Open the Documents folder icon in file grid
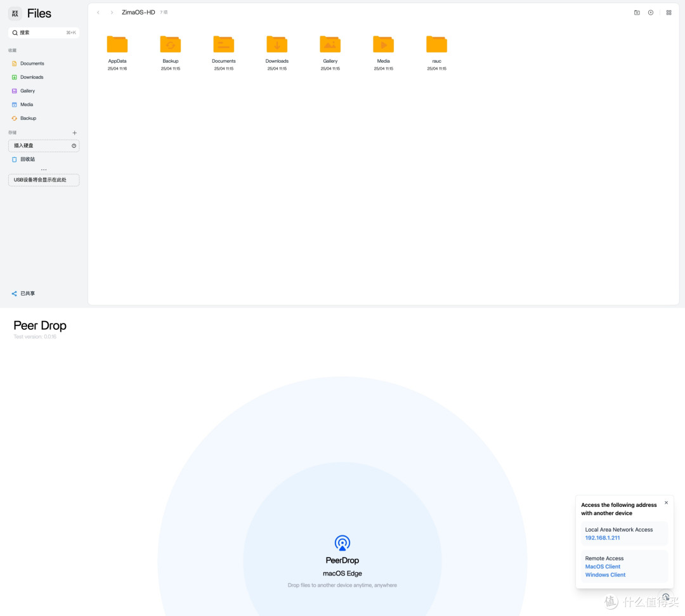685x616 pixels. point(224,44)
